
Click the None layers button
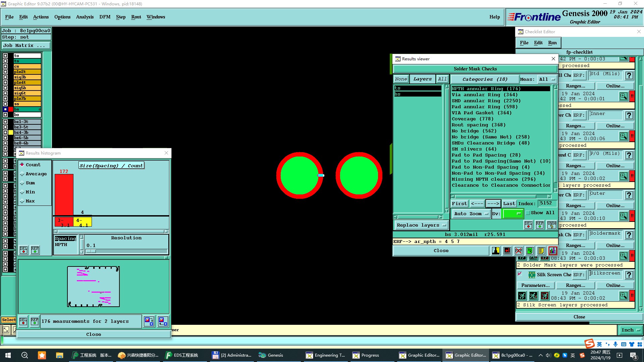401,79
